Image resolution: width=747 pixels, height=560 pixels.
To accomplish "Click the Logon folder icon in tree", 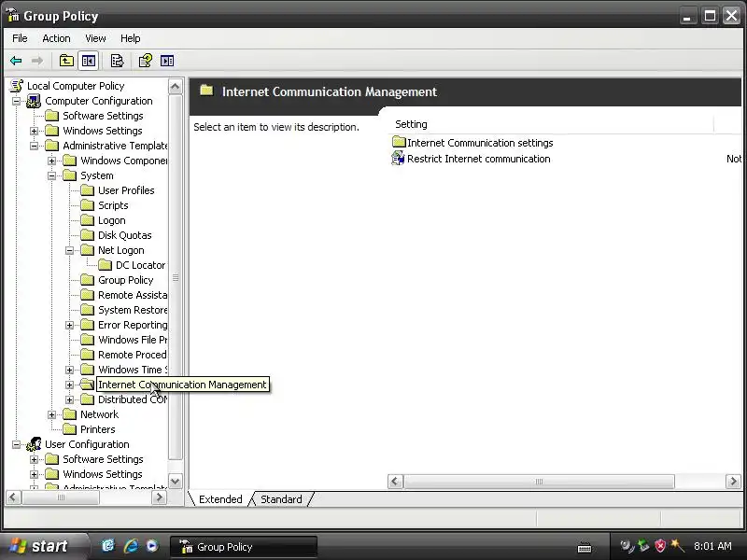I will point(87,220).
